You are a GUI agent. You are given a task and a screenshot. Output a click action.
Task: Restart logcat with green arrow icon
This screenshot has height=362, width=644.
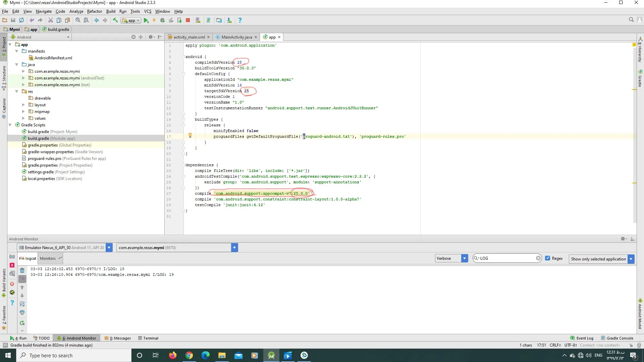(22, 323)
